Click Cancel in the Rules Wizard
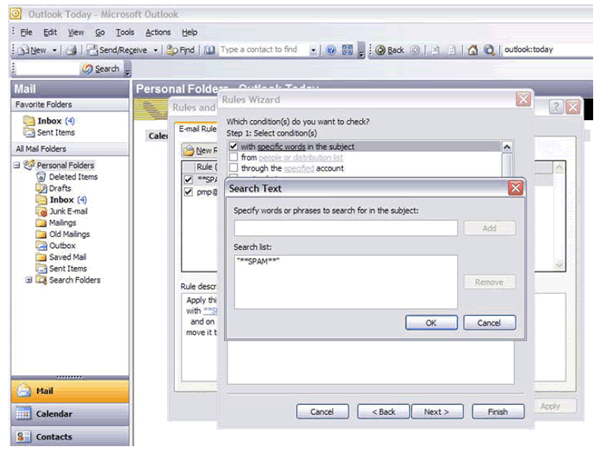600x462 pixels. 322,412
